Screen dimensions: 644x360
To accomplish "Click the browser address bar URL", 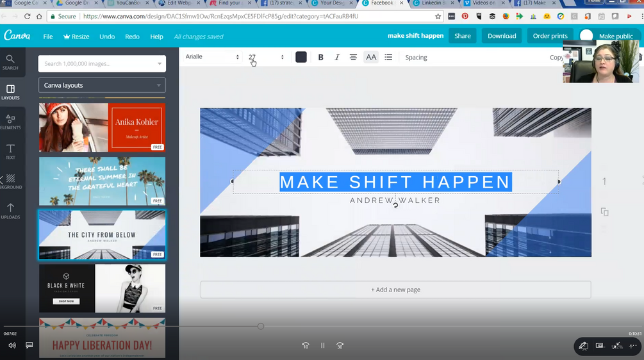I will click(221, 17).
